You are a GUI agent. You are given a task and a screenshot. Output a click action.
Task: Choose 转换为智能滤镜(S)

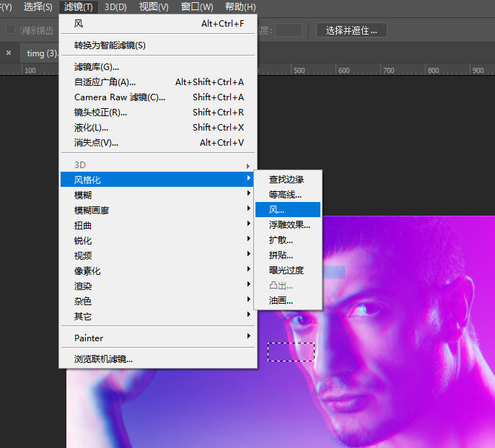pos(159,45)
